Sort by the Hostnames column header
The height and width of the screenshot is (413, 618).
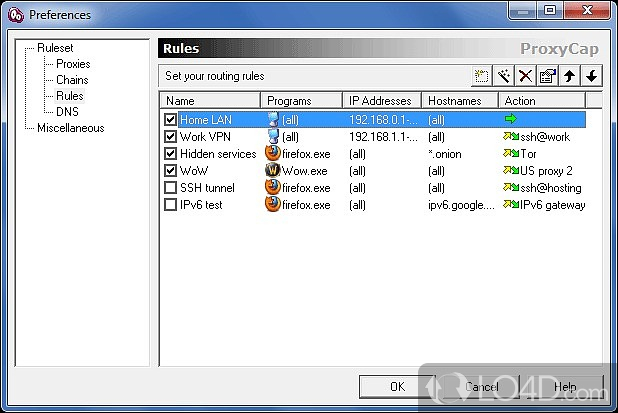click(460, 100)
